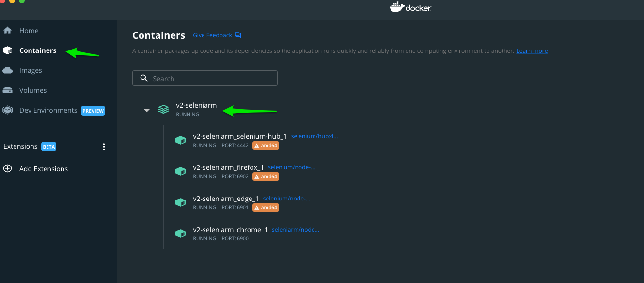Open Extensions three-dot options menu
Viewport: 644px width, 283px height.
[104, 147]
